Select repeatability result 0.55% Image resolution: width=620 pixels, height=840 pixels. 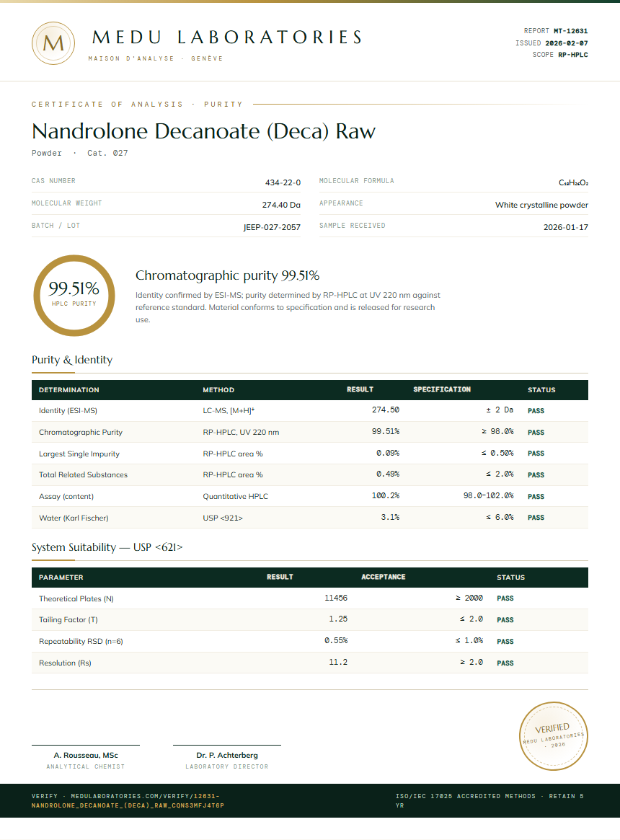point(336,640)
